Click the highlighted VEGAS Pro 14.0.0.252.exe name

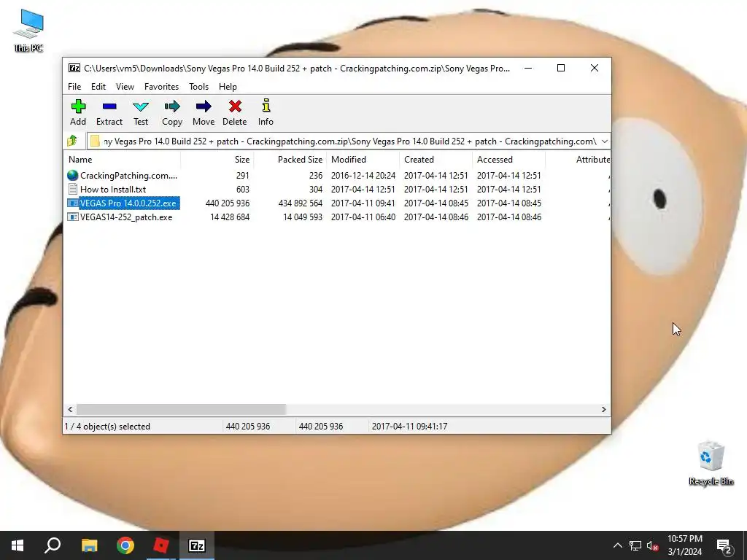tap(128, 203)
